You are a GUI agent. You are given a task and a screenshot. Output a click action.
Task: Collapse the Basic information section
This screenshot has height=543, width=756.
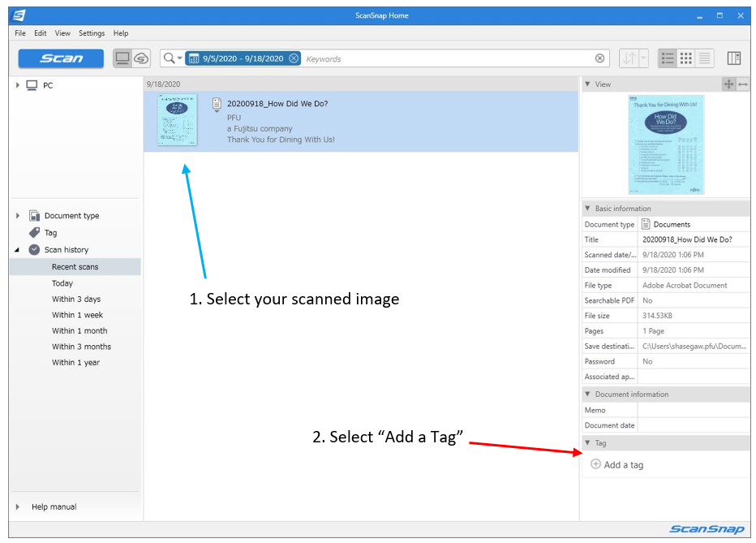(587, 209)
